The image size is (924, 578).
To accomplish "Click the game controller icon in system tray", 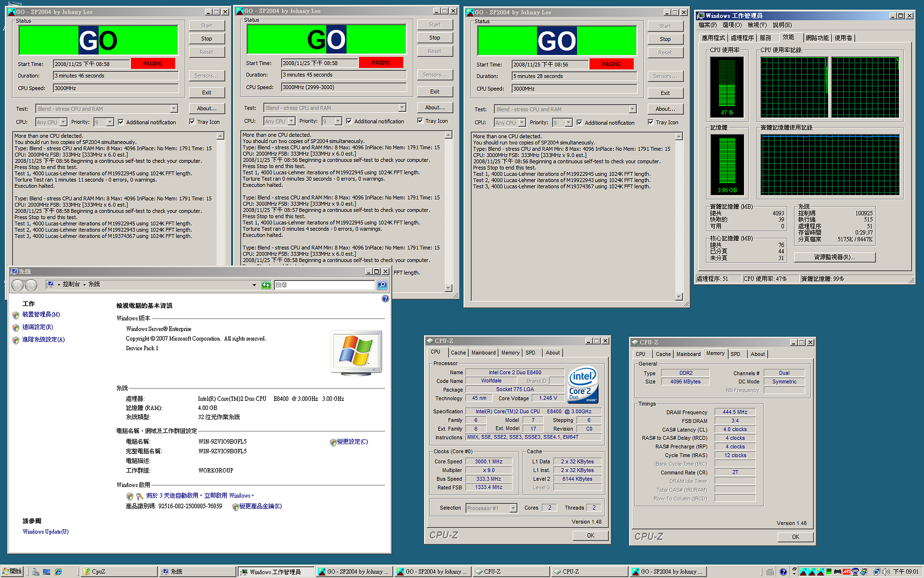I will (x=837, y=572).
